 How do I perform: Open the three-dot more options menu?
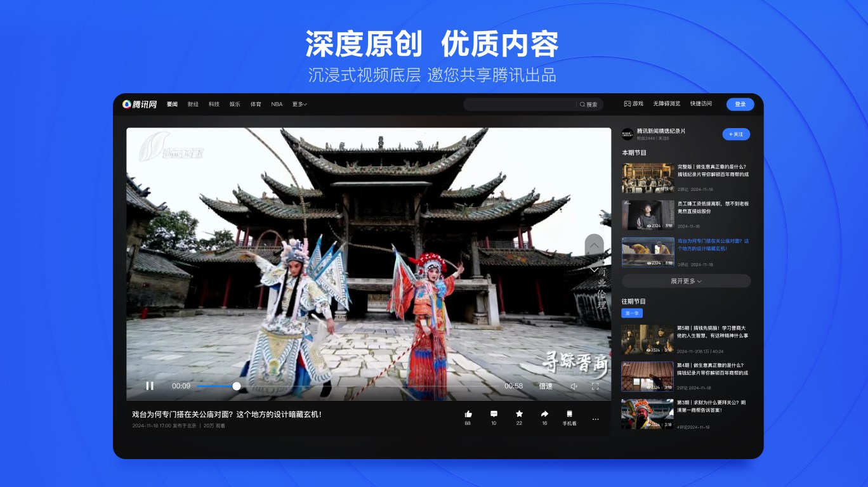595,419
